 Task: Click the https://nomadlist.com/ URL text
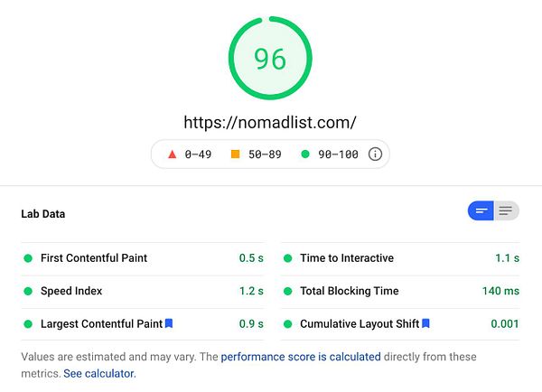pyautogui.click(x=270, y=122)
